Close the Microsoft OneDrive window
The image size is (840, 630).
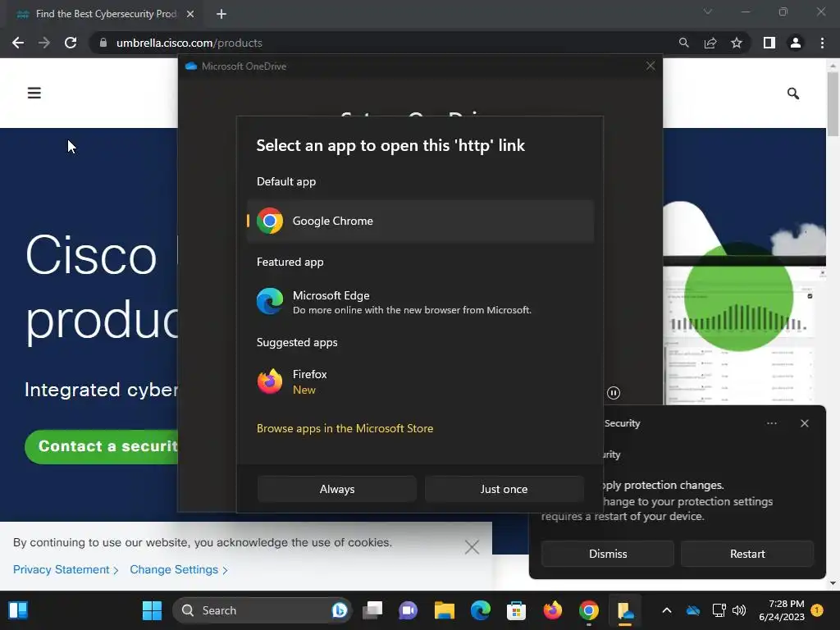(651, 66)
